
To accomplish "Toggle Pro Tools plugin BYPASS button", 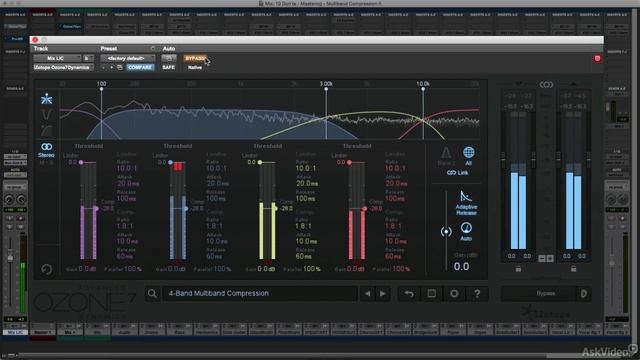I will point(195,58).
